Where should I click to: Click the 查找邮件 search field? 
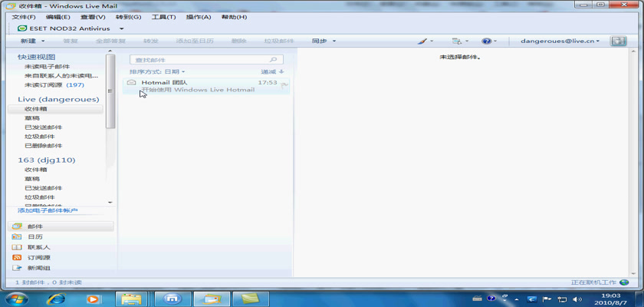tap(198, 60)
